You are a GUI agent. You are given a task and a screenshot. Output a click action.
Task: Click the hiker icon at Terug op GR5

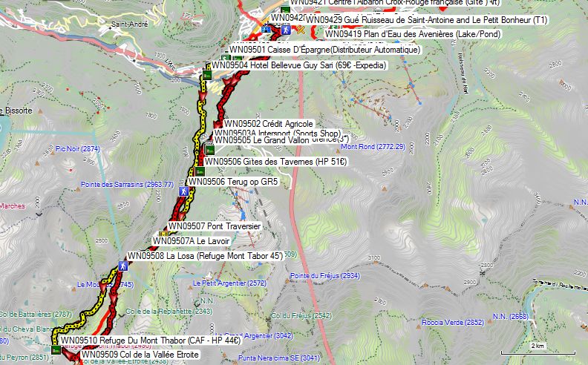(x=183, y=191)
